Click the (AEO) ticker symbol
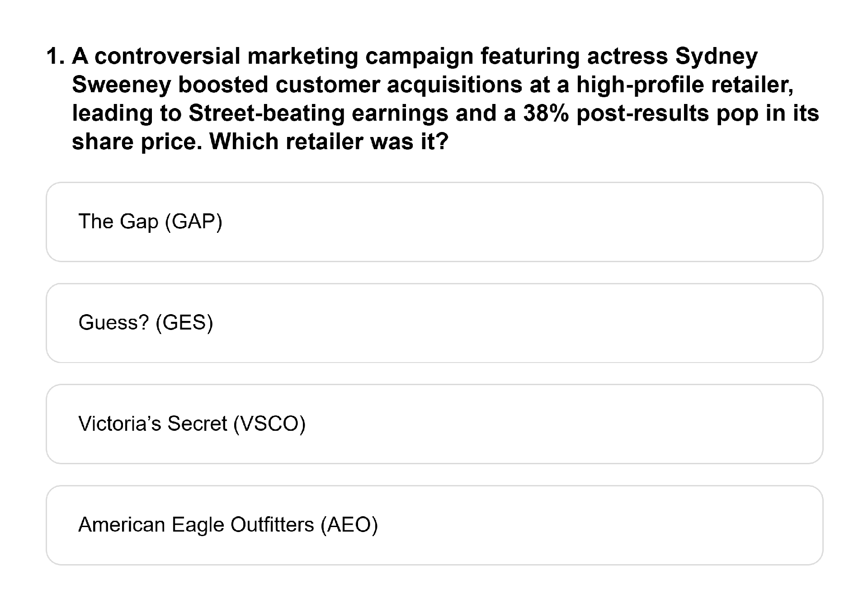868x589 pixels. coord(349,525)
